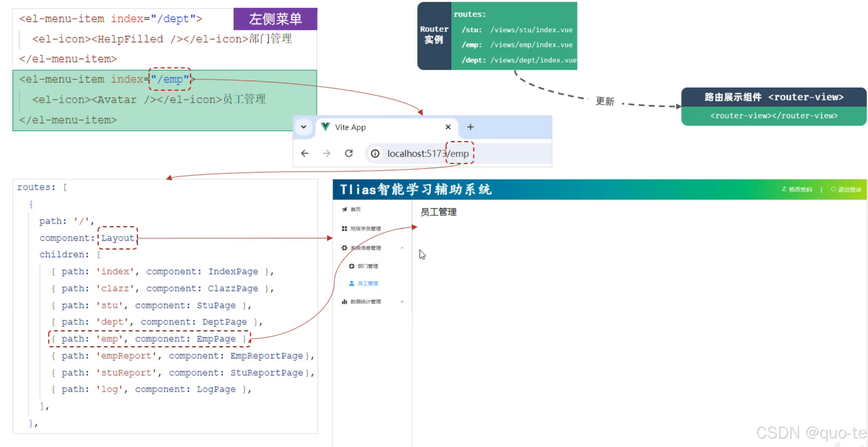Screen dimensions: 868x447
Task: Click the browser reload icon
Action: pos(349,153)
